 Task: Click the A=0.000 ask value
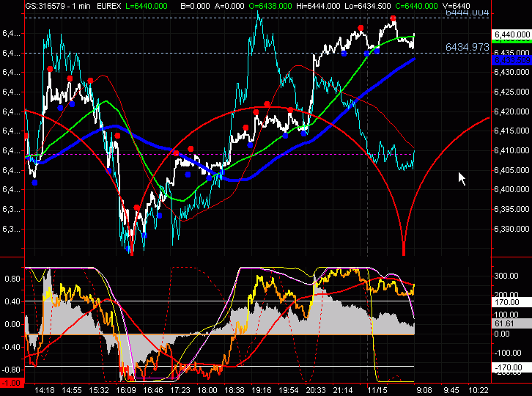(229, 6)
